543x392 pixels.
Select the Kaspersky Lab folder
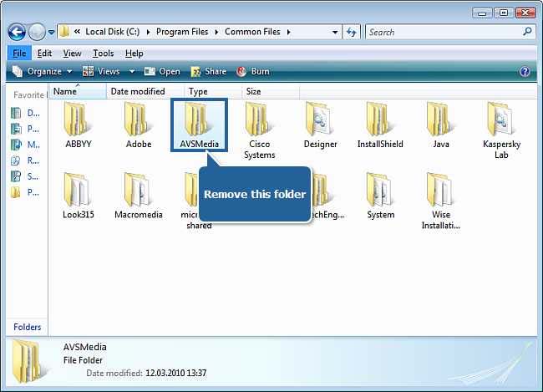(x=501, y=120)
